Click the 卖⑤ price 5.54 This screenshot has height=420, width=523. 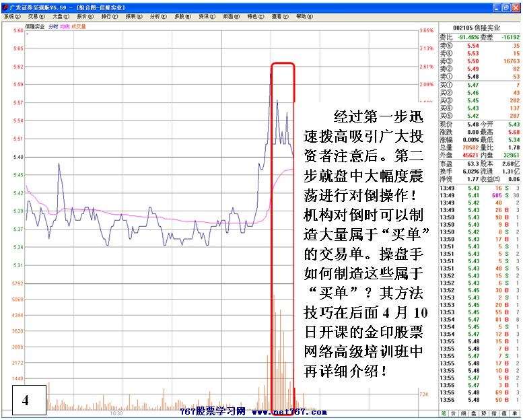pyautogui.click(x=473, y=46)
